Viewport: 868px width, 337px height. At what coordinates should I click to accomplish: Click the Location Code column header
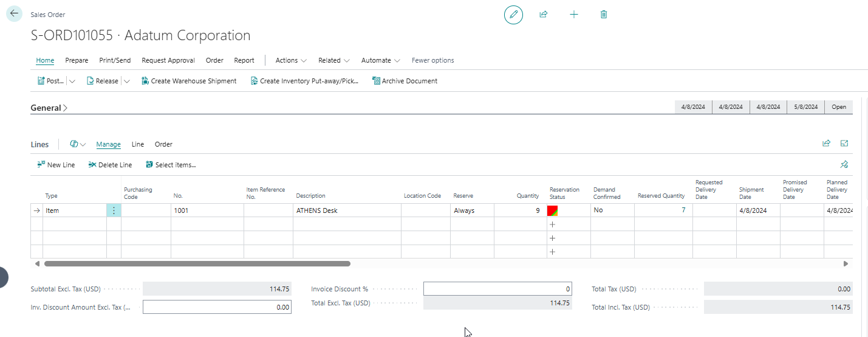pyautogui.click(x=422, y=196)
